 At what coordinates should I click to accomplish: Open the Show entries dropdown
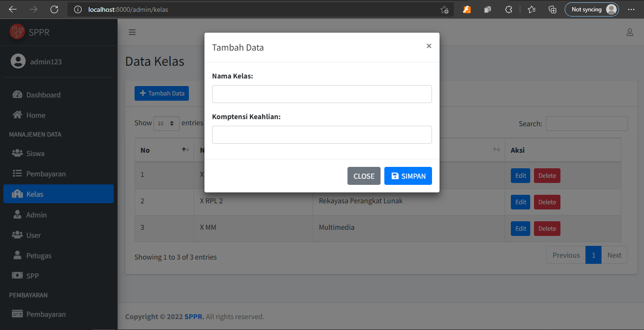166,123
